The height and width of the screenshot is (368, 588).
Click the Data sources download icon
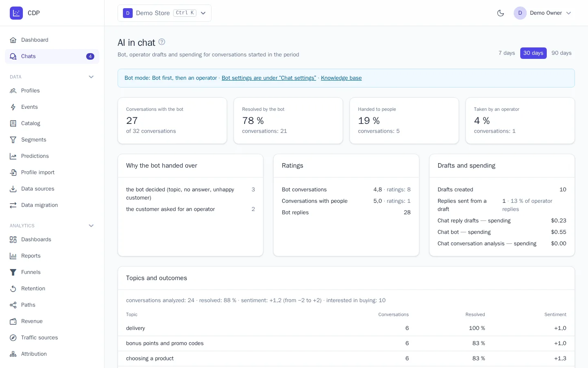point(13,189)
